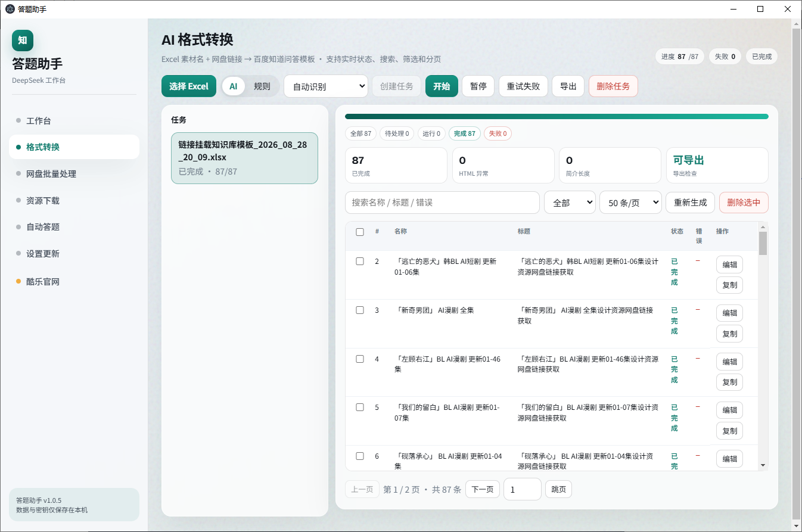The height and width of the screenshot is (532, 802).
Task: Open 设置更新 in sidebar
Action: pyautogui.click(x=74, y=254)
